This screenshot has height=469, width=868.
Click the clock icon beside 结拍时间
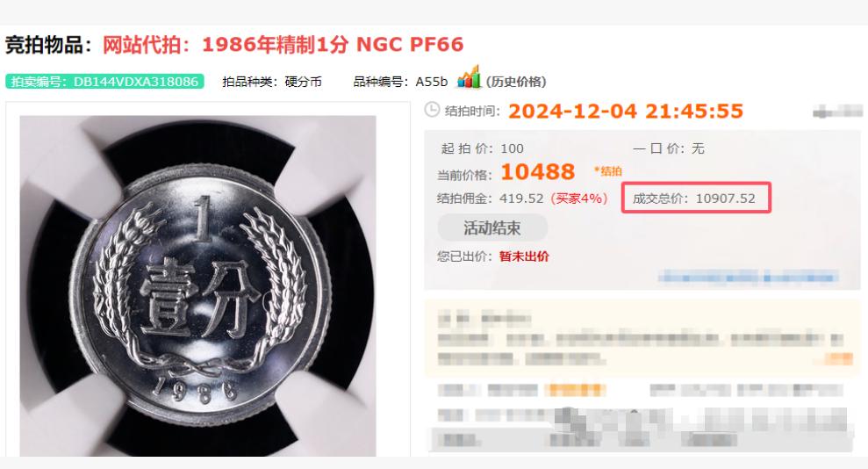(432, 110)
